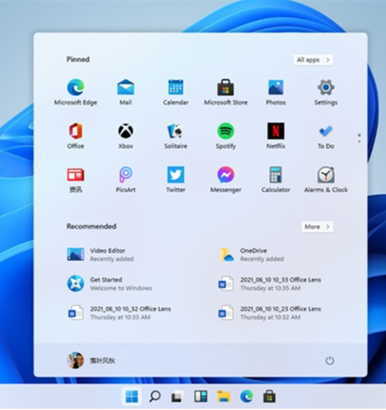Screen dimensions: 386x410
Task: Open Alarms & Clock
Action: 326,180
